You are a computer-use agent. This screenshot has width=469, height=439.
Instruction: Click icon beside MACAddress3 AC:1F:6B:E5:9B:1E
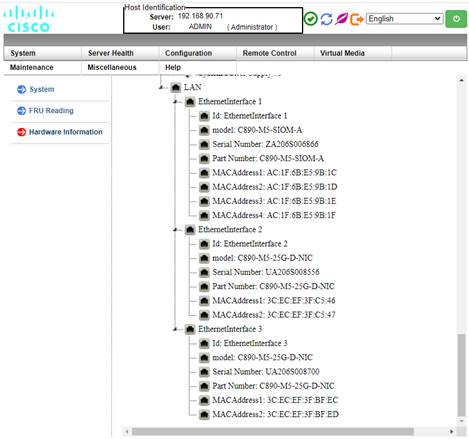[x=204, y=201]
